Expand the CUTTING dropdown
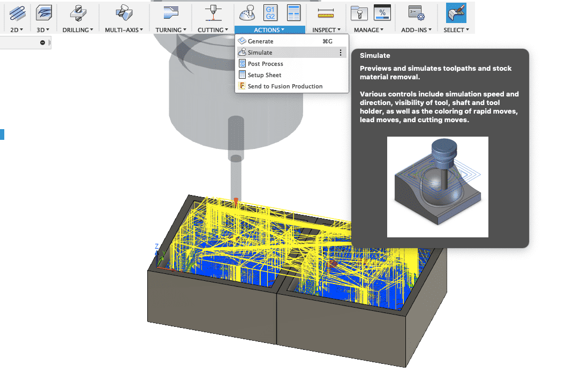 point(213,30)
